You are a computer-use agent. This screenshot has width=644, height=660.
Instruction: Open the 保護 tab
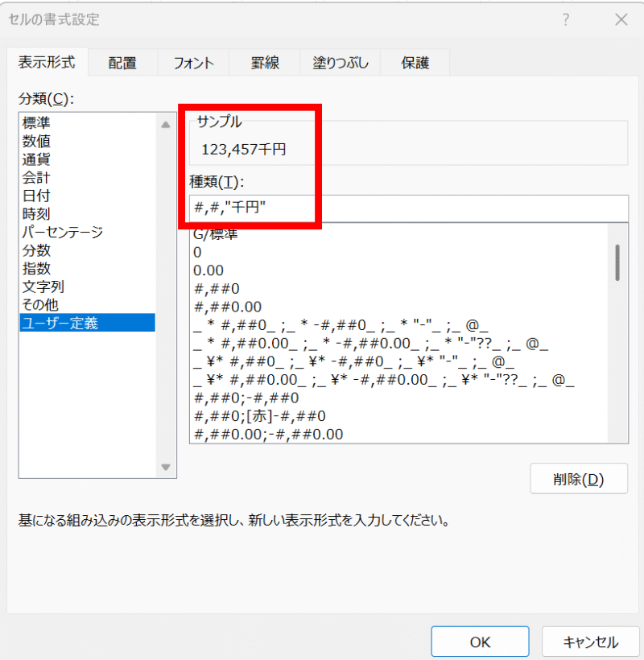[x=415, y=63]
